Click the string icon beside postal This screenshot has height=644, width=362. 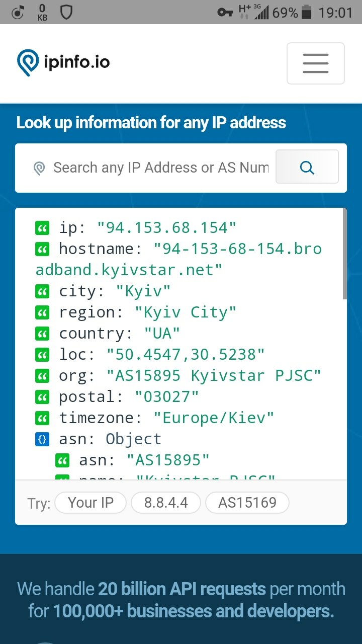43,397
